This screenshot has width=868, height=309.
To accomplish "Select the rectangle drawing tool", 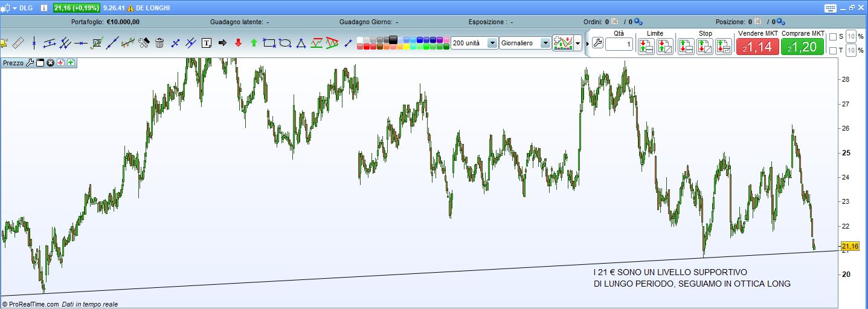I will (269, 43).
